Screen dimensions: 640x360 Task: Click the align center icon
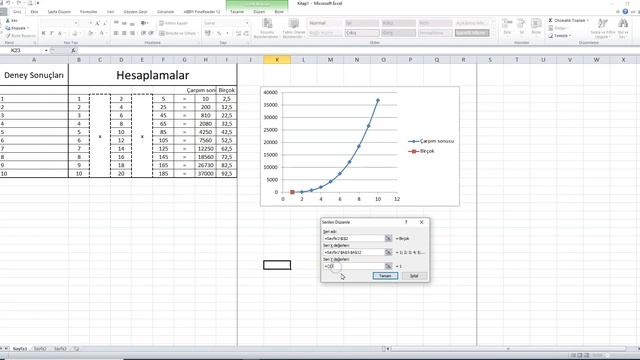(124, 33)
